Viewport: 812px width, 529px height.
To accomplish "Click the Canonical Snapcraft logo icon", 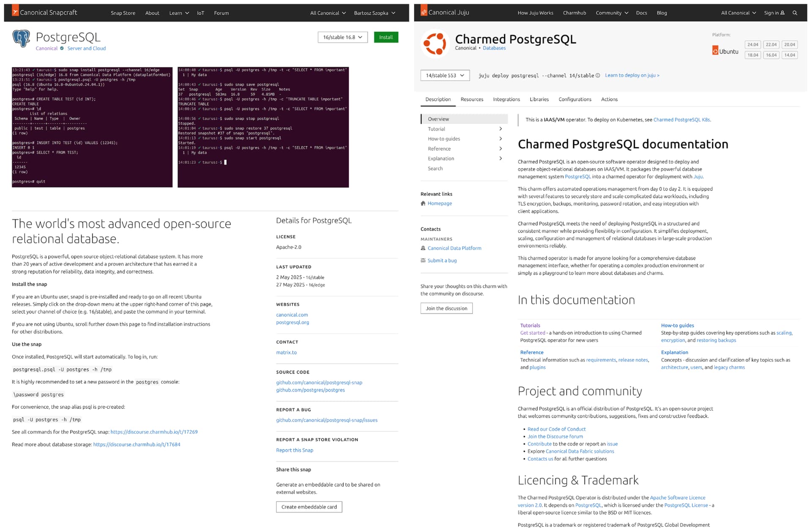I will pyautogui.click(x=15, y=11).
